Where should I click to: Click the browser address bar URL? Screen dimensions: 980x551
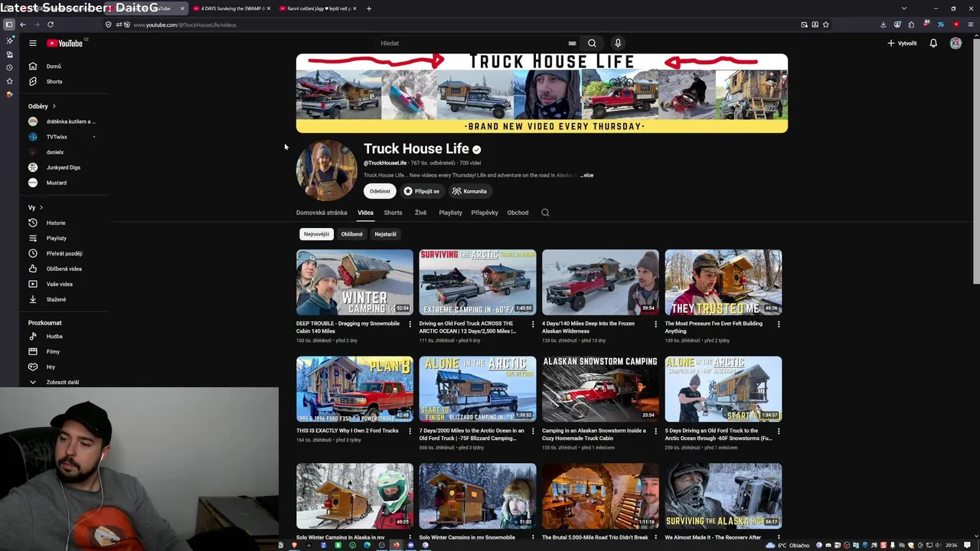[185, 24]
